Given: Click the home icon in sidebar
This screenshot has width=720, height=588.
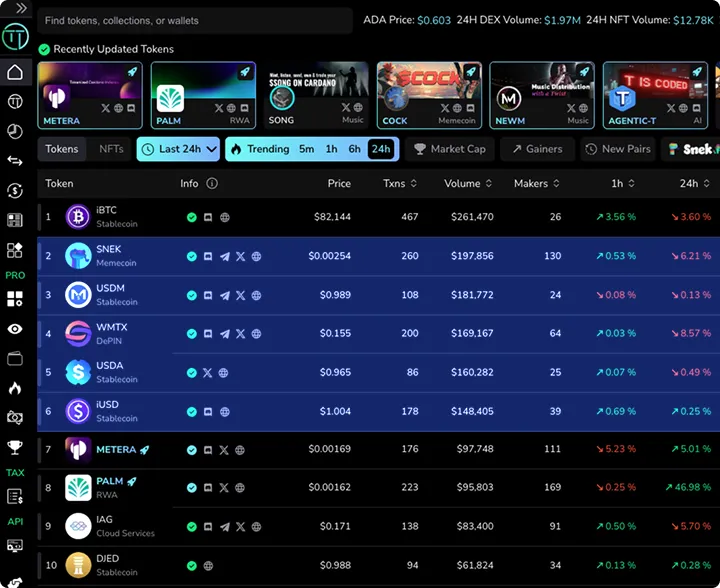Looking at the screenshot, I should pyautogui.click(x=15, y=72).
